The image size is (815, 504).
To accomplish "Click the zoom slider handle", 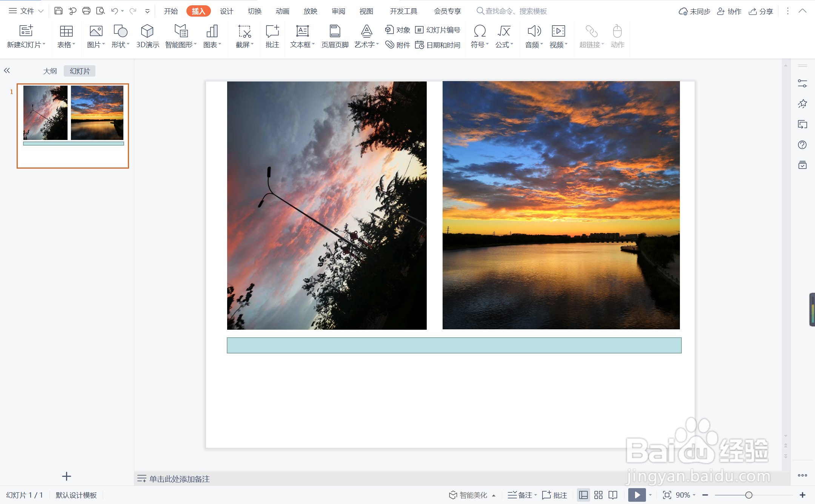I will click(x=749, y=495).
